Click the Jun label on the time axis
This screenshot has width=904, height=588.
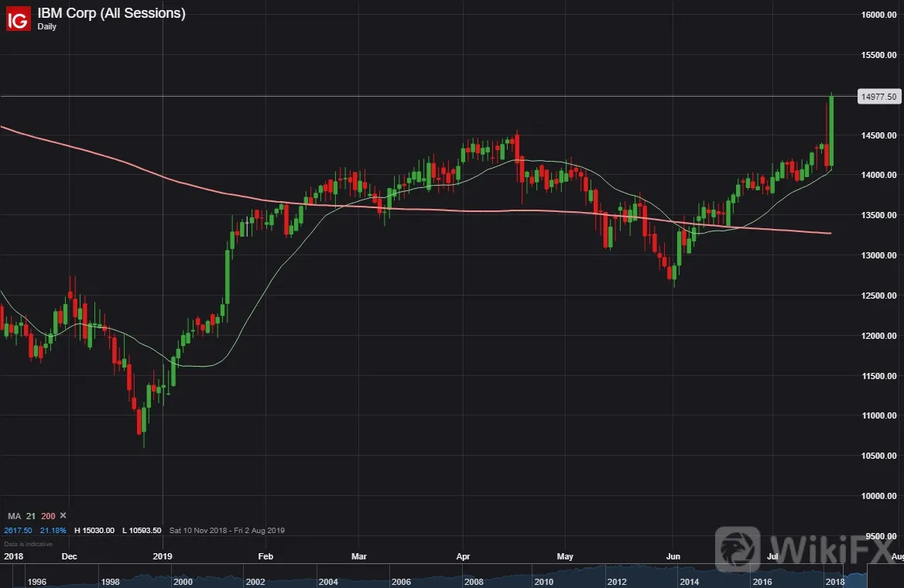click(x=673, y=556)
